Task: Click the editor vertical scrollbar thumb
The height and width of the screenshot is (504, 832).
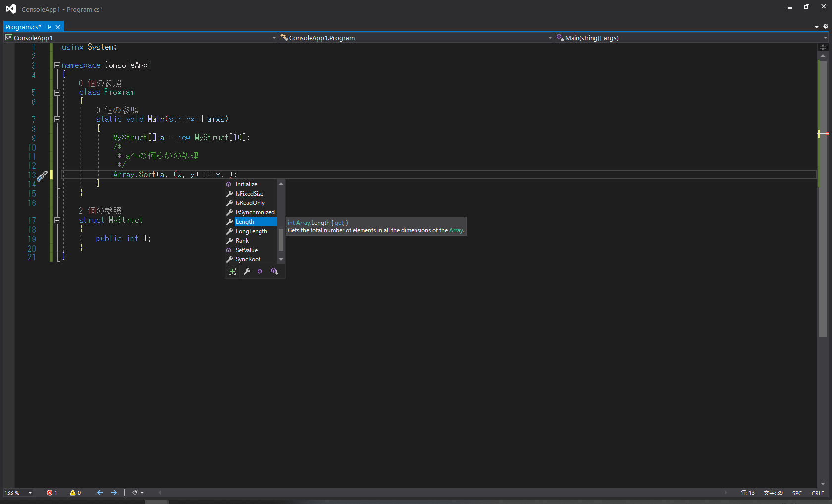Action: (823, 199)
